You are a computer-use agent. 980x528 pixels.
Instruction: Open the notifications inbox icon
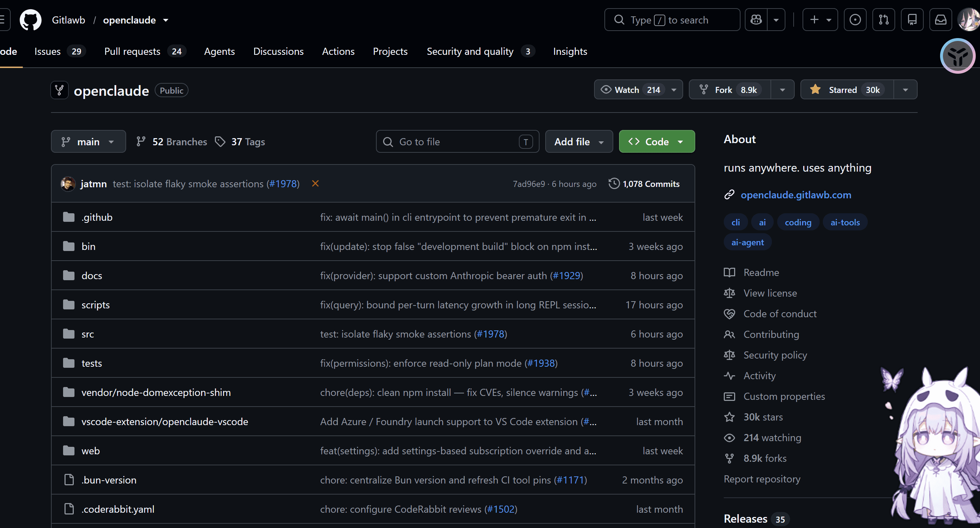click(940, 20)
